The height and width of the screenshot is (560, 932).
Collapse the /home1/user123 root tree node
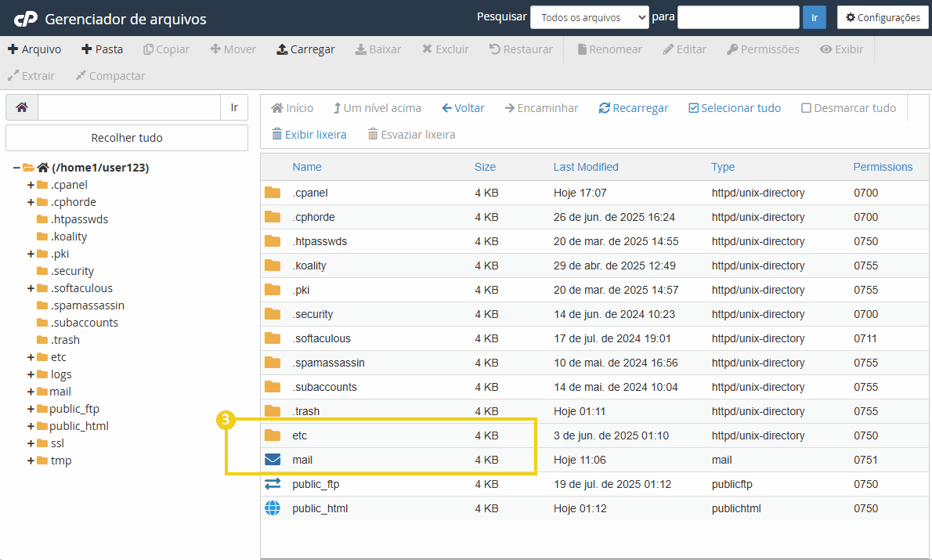(16, 168)
